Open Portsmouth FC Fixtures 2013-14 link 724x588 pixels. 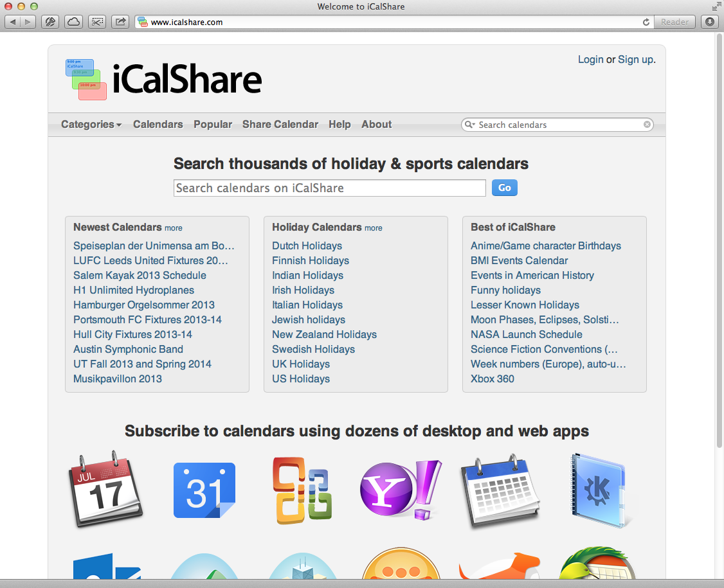point(148,319)
